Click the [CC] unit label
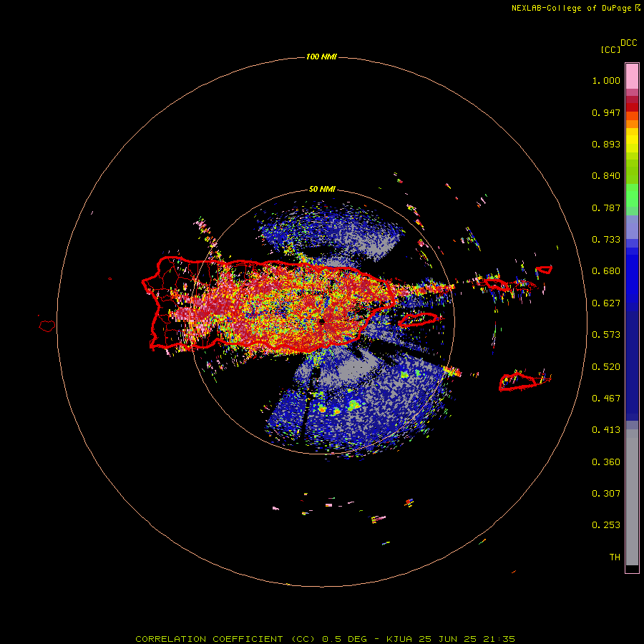This screenshot has height=644, width=644. [610, 49]
